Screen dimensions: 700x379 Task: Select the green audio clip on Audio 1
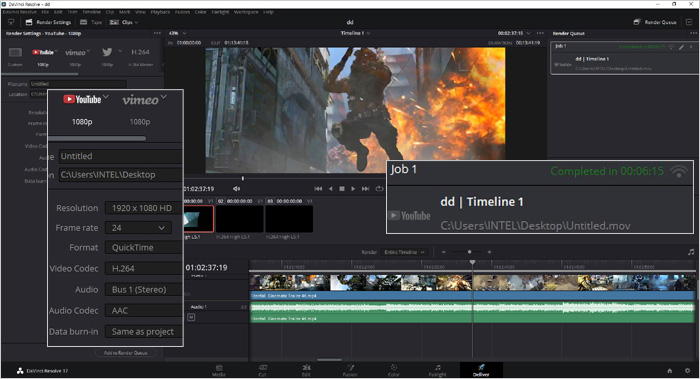pos(472,312)
